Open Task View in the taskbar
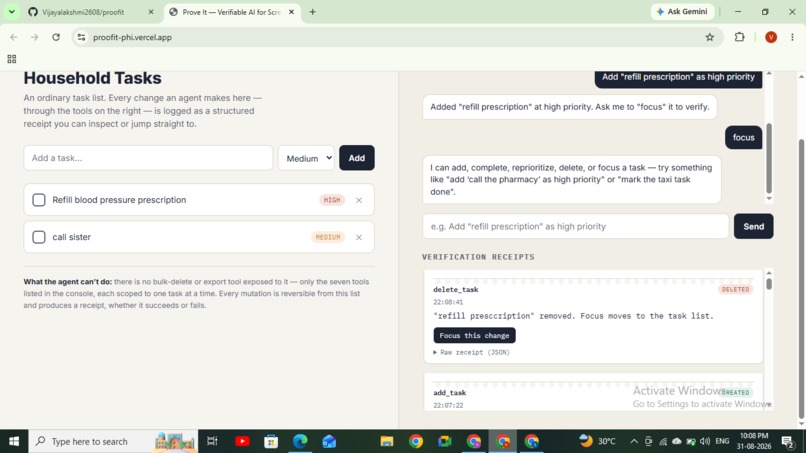 (x=212, y=441)
